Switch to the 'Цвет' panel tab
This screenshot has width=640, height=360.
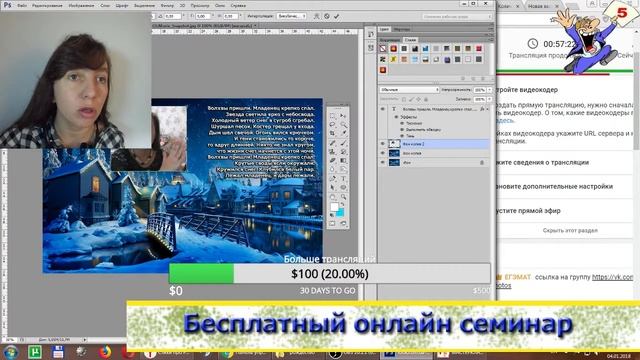[384, 29]
